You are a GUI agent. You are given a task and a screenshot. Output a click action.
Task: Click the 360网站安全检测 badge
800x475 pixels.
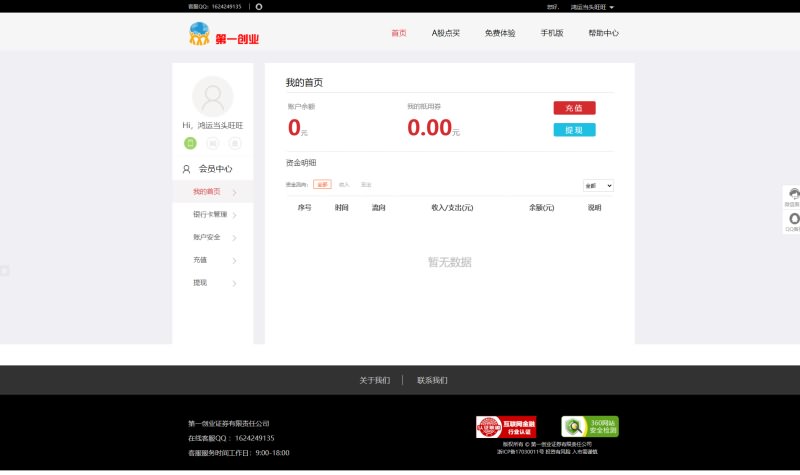coord(590,427)
